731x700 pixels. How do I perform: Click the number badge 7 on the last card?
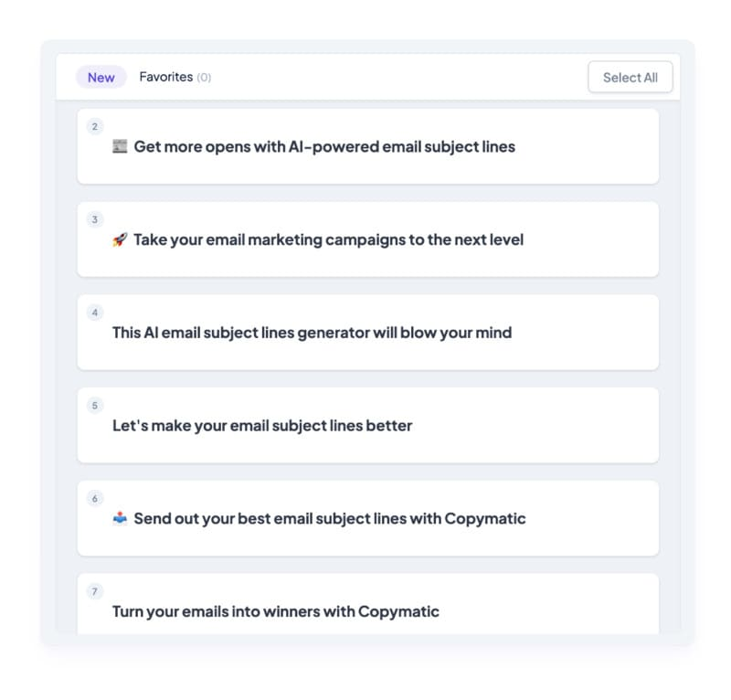point(95,591)
